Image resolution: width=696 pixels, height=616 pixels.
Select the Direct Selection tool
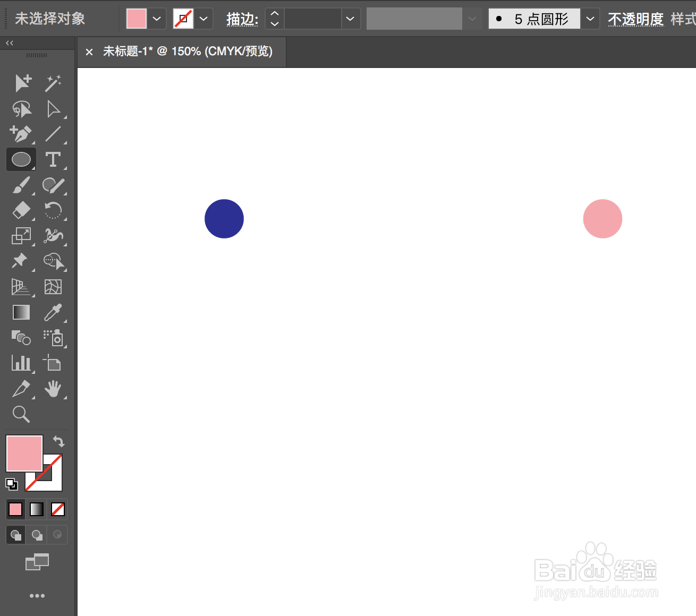(53, 109)
